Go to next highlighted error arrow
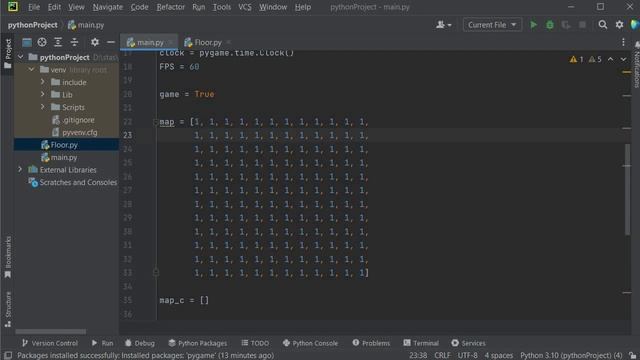Viewport: 640px width, 360px height. pos(623,59)
